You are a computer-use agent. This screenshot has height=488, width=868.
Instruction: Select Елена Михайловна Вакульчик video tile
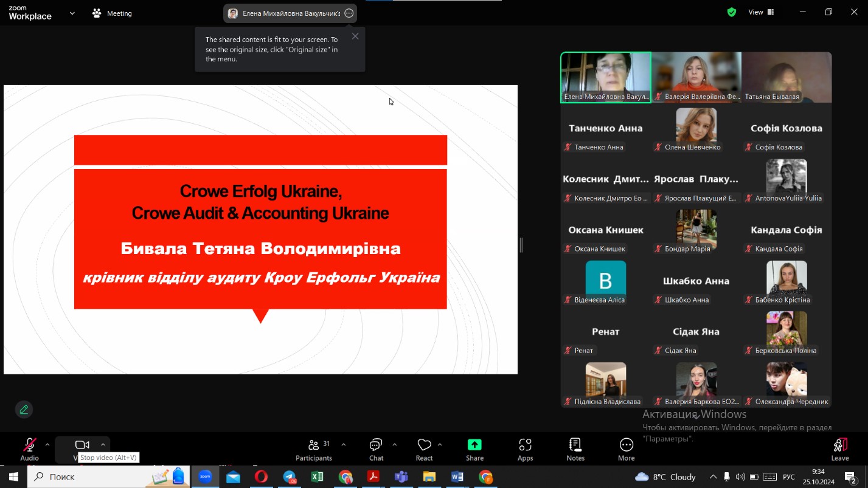click(606, 77)
